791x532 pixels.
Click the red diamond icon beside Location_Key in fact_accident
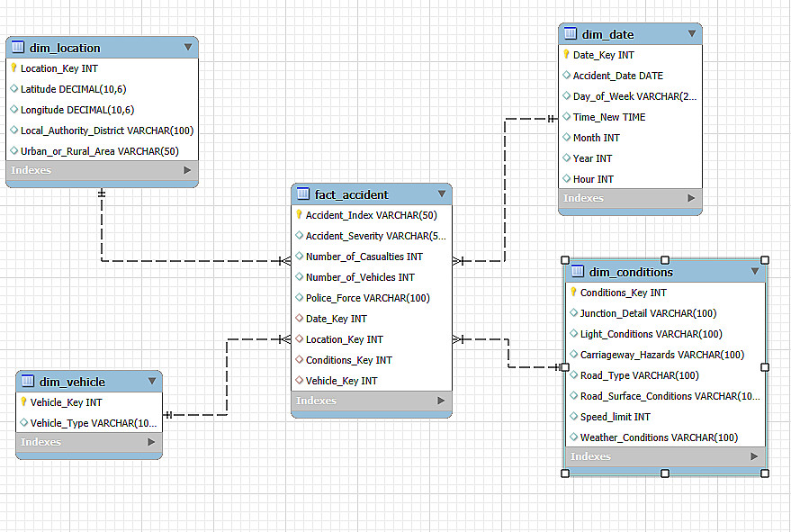click(299, 338)
